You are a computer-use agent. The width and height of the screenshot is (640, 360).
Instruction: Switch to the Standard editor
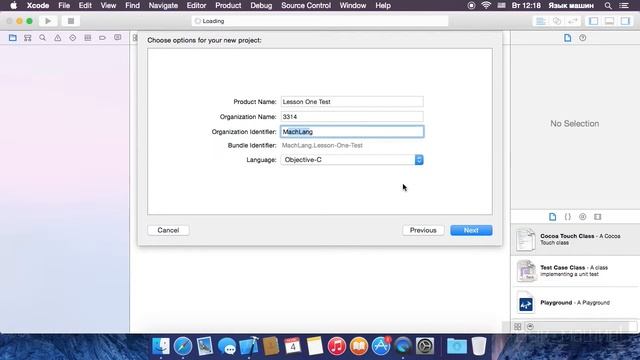pyautogui.click(x=541, y=21)
